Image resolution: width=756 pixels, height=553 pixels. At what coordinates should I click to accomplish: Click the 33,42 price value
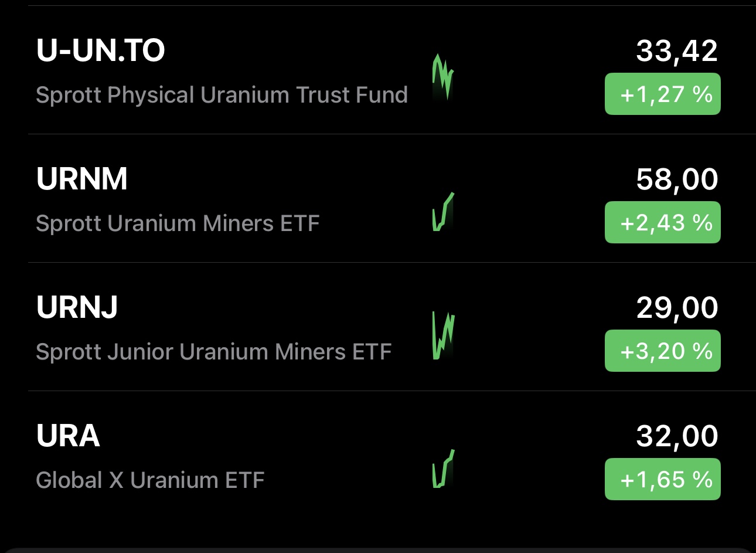click(677, 51)
